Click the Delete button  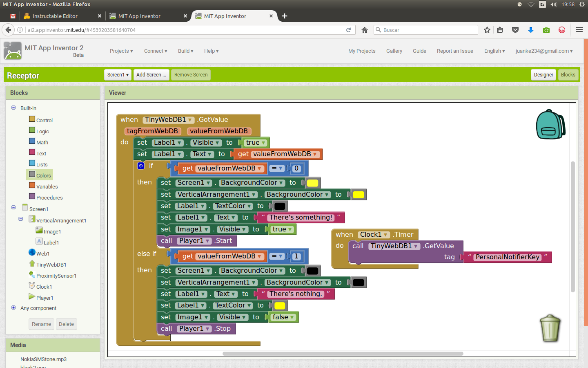tap(66, 324)
